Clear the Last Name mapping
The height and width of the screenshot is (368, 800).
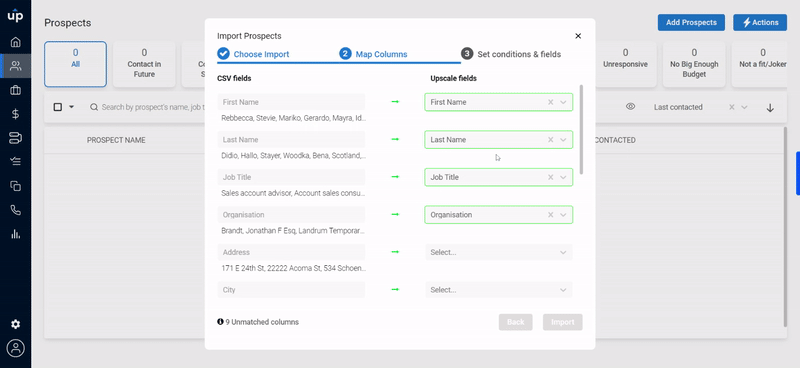(551, 140)
